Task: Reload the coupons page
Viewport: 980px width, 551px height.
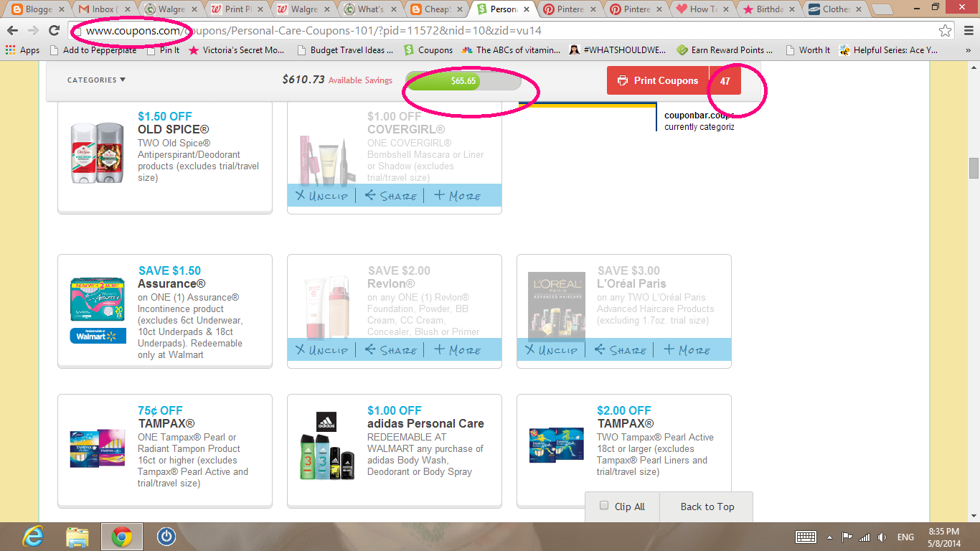Action: pyautogui.click(x=54, y=31)
